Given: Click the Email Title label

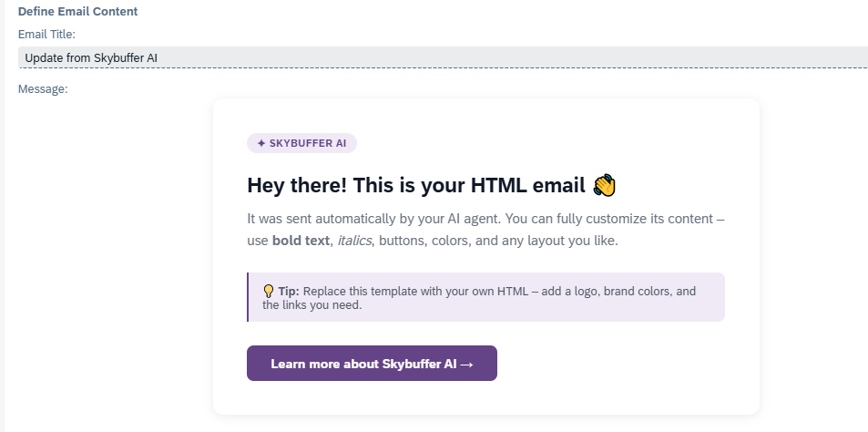Looking at the screenshot, I should [46, 35].
